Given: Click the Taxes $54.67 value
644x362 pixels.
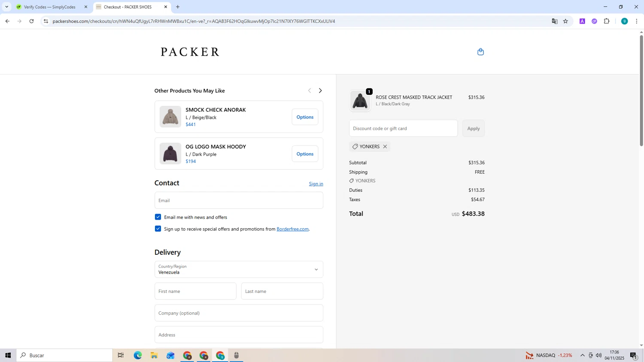Looking at the screenshot, I should tap(478, 199).
